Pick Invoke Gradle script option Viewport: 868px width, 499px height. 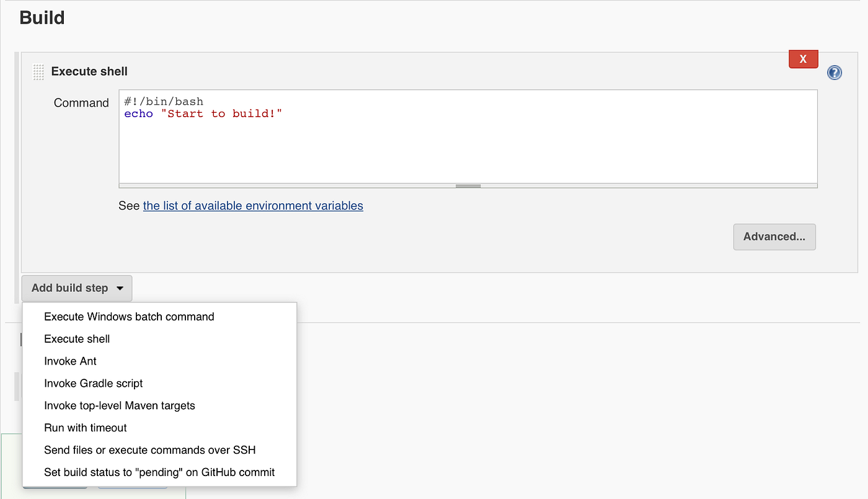pos(93,383)
